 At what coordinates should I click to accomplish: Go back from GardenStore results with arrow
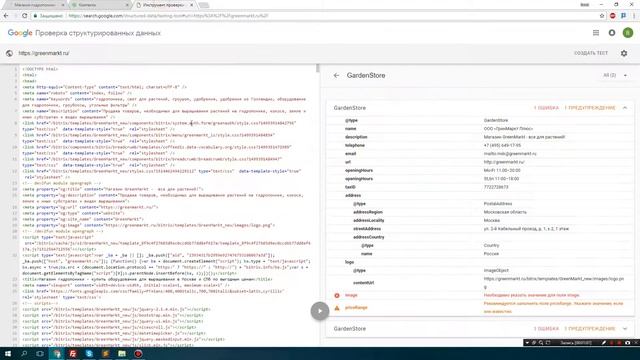(x=336, y=76)
